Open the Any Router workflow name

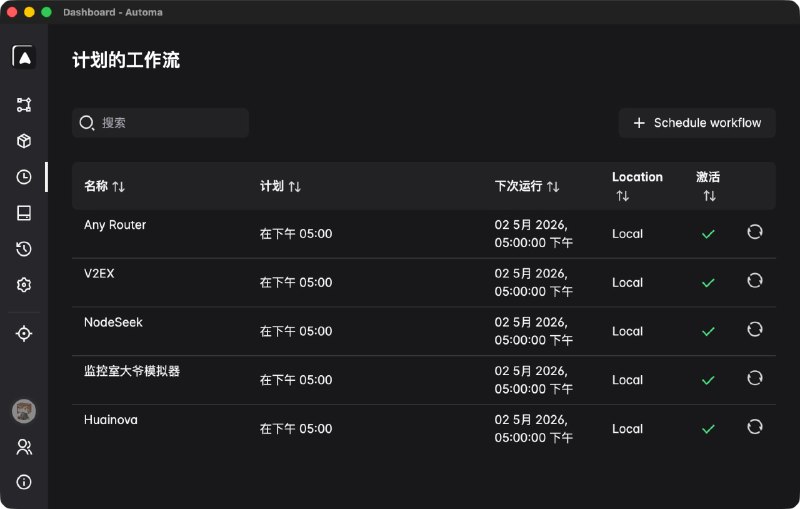[x=115, y=225]
